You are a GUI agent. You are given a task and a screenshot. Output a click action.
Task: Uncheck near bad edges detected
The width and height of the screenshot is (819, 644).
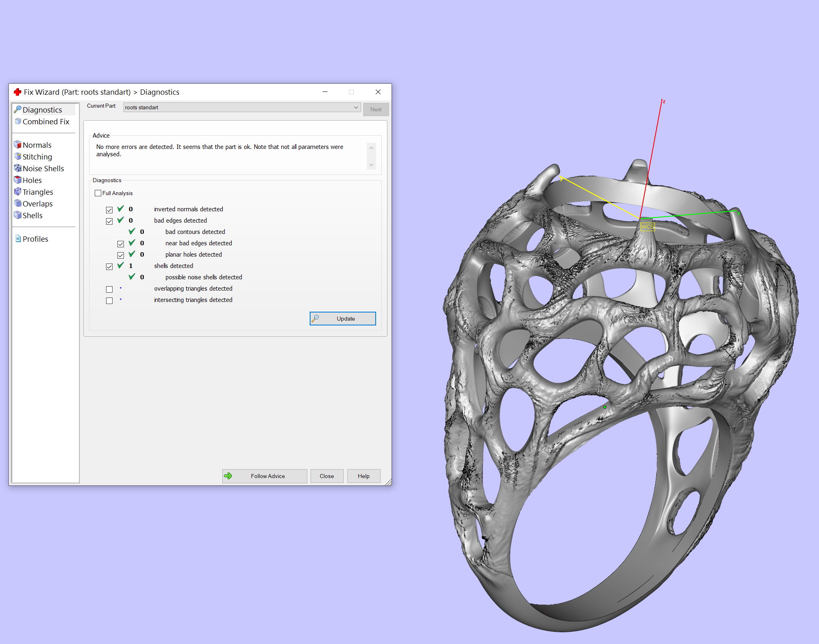121,244
